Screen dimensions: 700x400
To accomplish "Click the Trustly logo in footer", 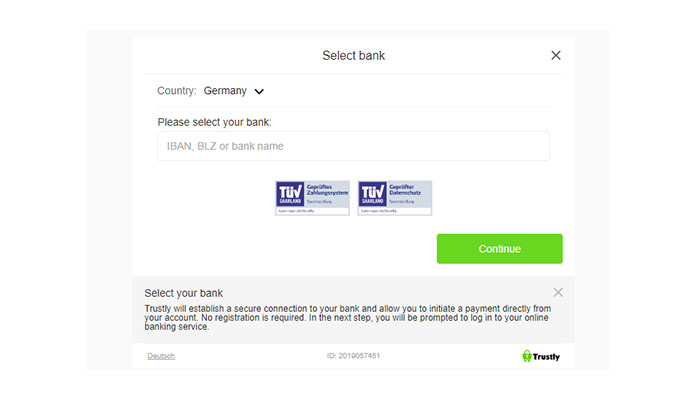I will 541,356.
